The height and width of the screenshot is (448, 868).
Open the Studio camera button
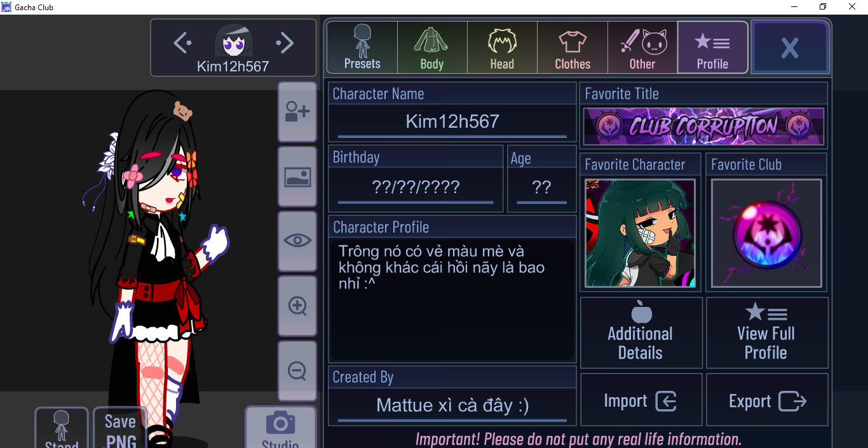click(280, 428)
